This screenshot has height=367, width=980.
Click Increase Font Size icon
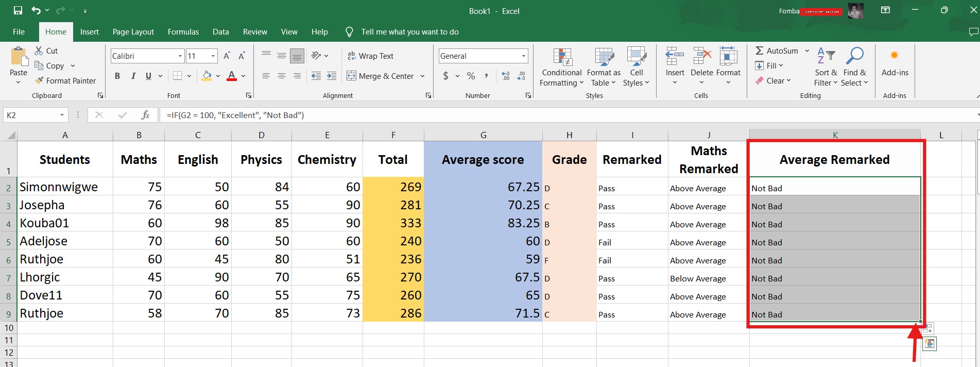227,56
